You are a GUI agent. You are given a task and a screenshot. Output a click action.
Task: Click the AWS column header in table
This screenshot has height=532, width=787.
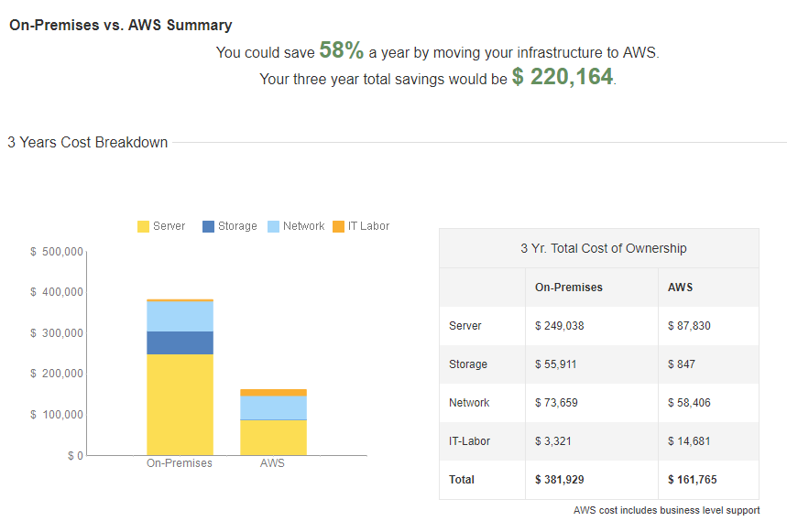(680, 288)
